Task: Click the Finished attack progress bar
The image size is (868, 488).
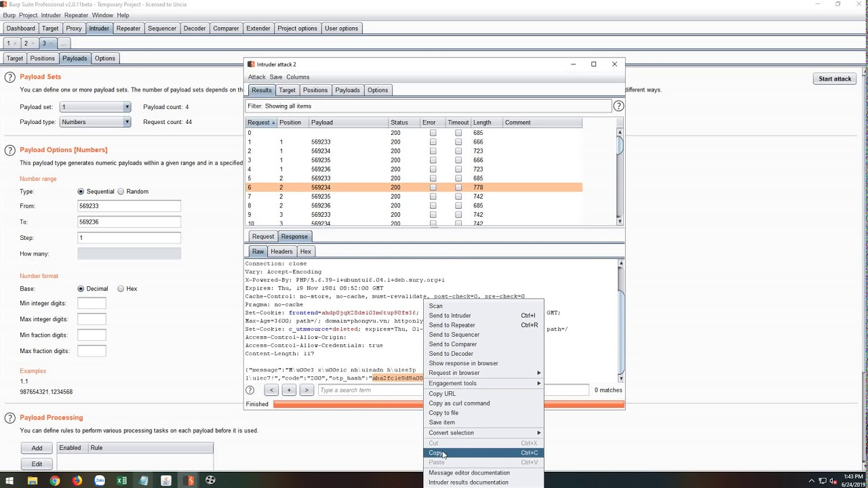Action: [x=448, y=405]
